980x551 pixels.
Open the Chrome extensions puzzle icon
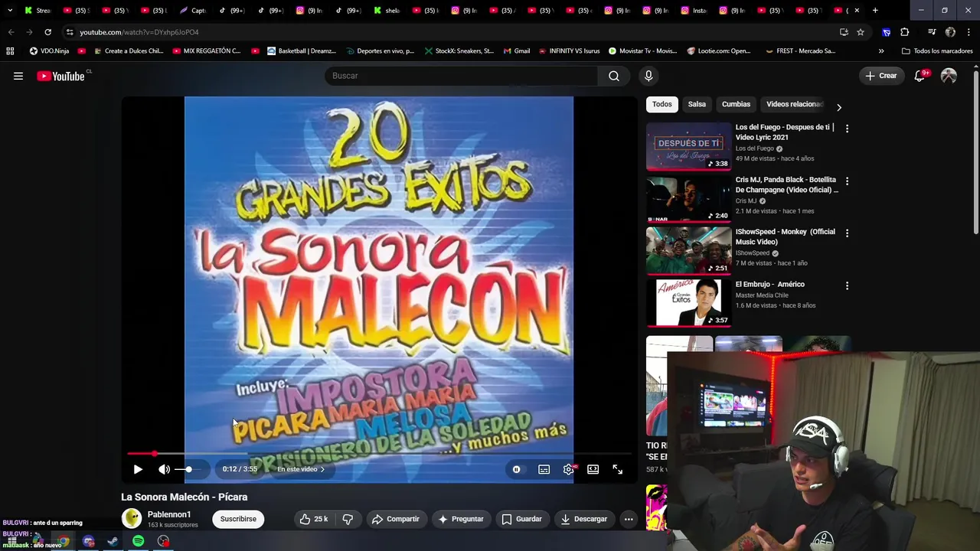904,32
